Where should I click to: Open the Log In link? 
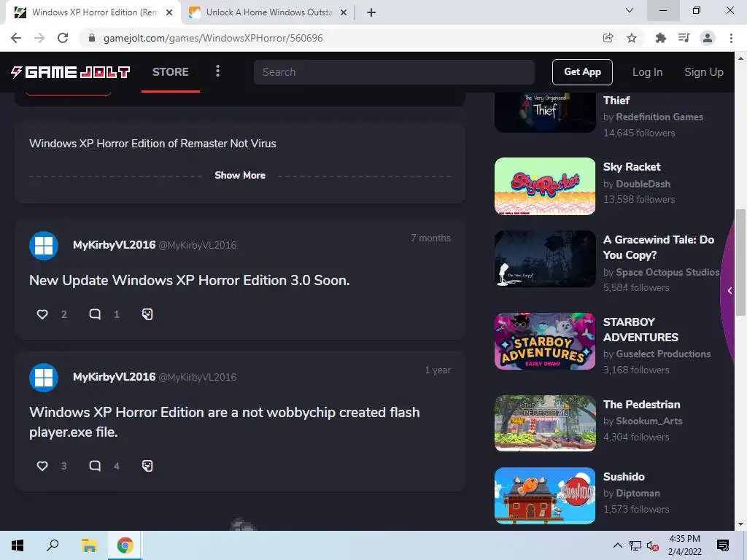(x=647, y=72)
